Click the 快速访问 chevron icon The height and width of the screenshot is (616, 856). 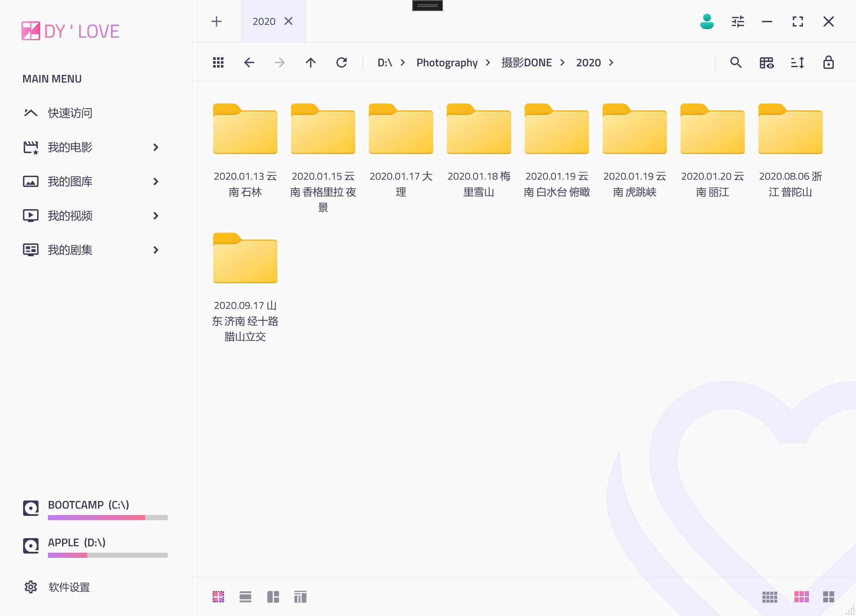point(31,113)
